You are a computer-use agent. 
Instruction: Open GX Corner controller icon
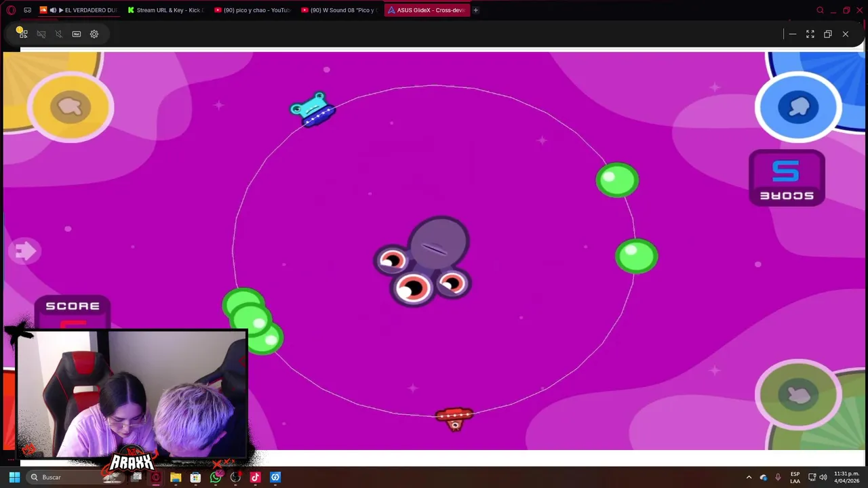coord(27,10)
